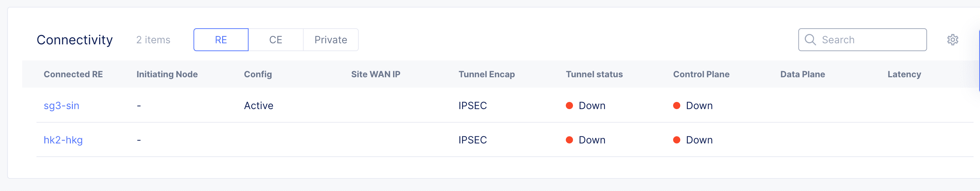Click the red control plane dot for sg3-sin
The height and width of the screenshot is (191, 980).
pyautogui.click(x=676, y=106)
